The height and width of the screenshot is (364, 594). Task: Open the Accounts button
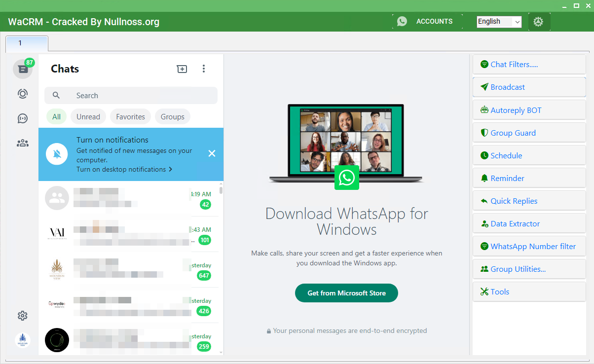tap(428, 22)
